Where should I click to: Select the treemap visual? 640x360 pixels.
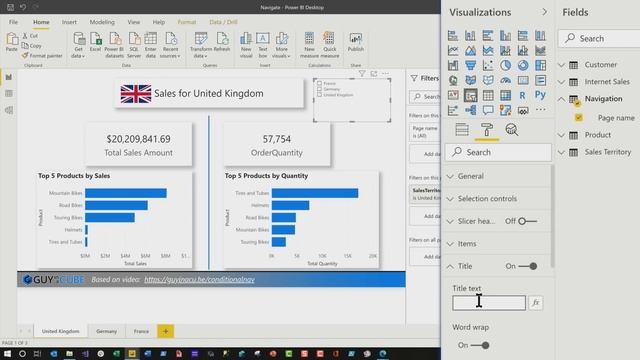point(540,65)
